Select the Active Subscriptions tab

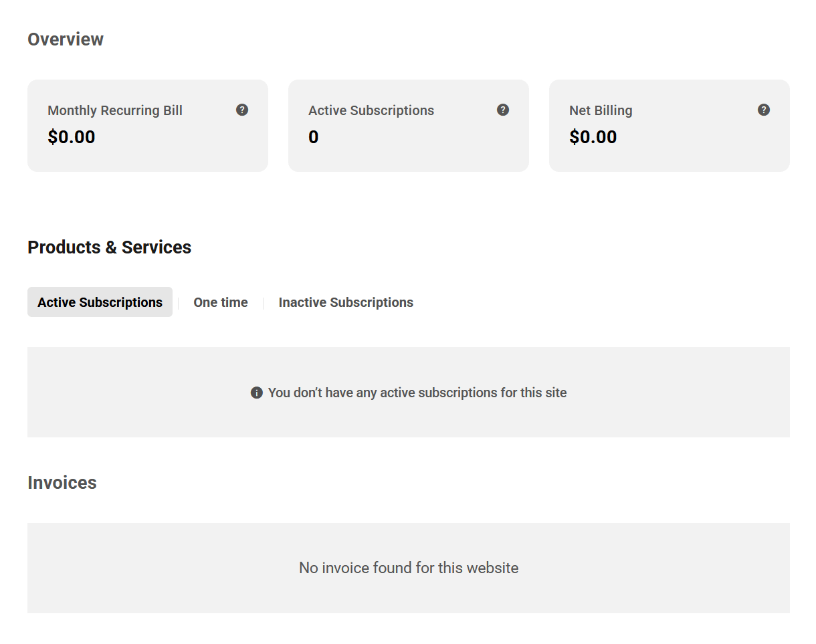click(100, 302)
